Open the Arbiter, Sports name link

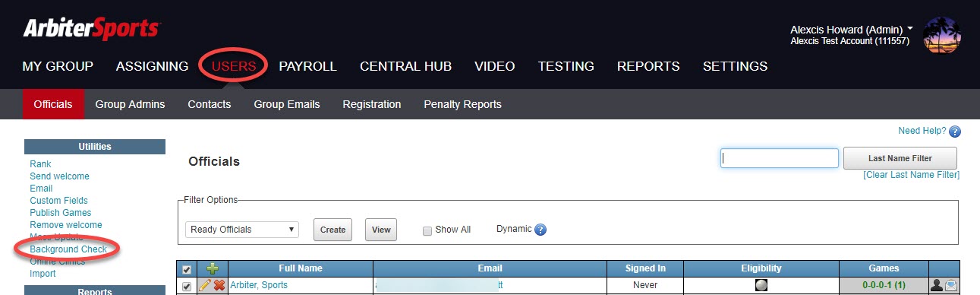pyautogui.click(x=259, y=286)
